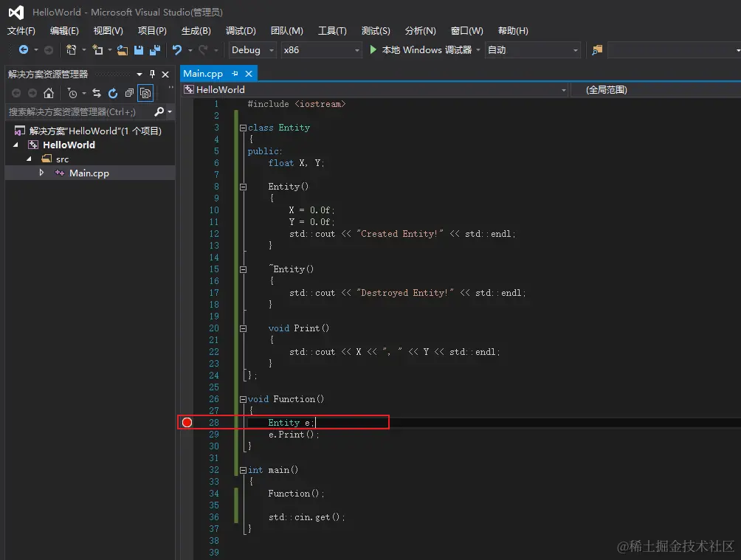Select the Main.cpp editor tab

[x=203, y=73]
